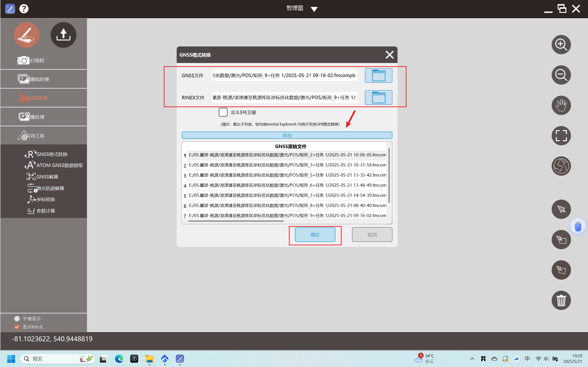Click the zoom in magnifier icon

[561, 45]
